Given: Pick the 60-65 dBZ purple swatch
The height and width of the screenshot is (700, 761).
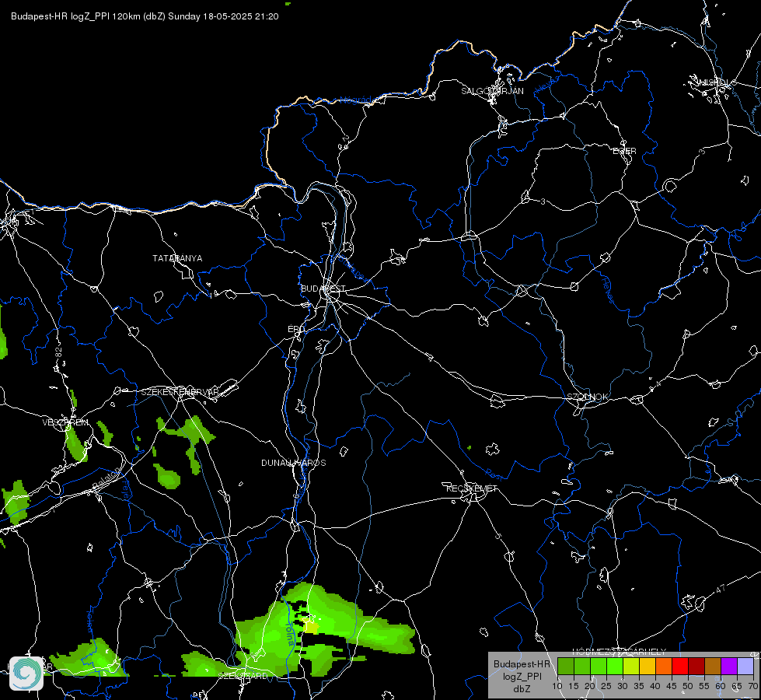Looking at the screenshot, I should click(x=729, y=666).
